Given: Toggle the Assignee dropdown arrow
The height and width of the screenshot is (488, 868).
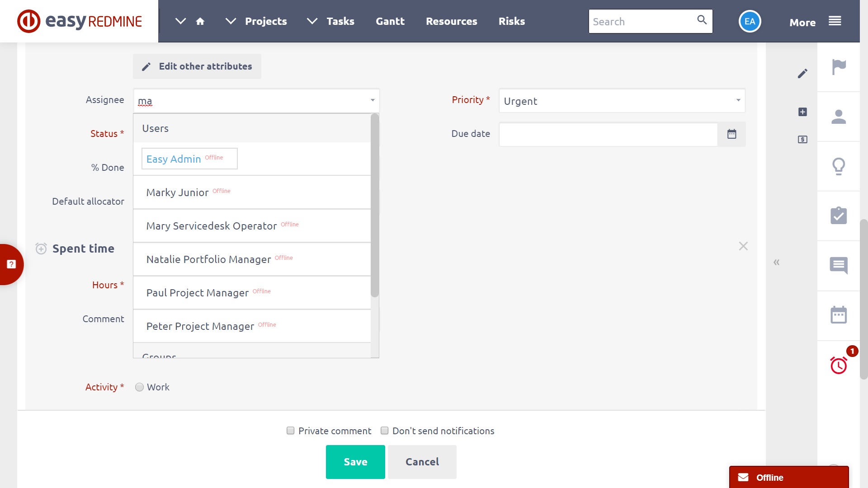Looking at the screenshot, I should point(373,100).
